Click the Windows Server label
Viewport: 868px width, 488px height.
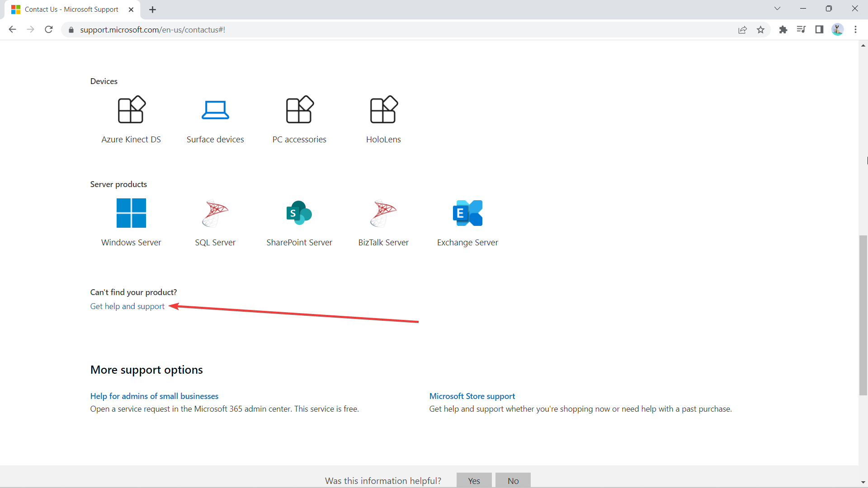pyautogui.click(x=131, y=243)
